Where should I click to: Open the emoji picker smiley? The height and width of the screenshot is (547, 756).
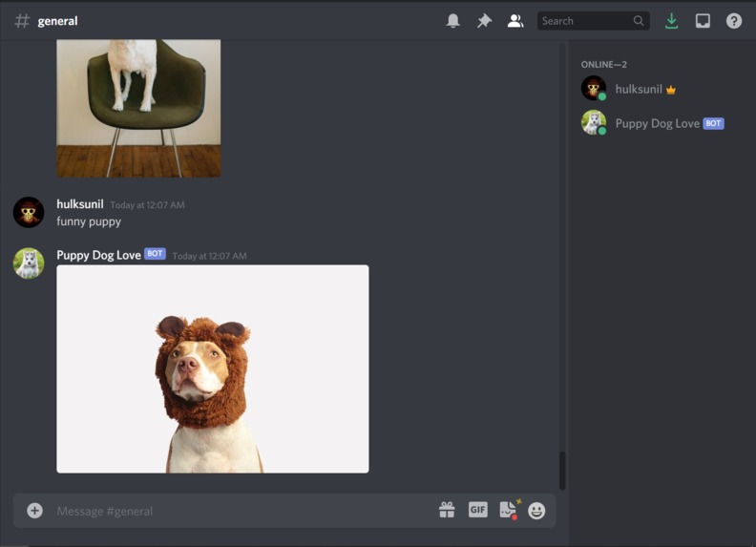[x=536, y=511]
